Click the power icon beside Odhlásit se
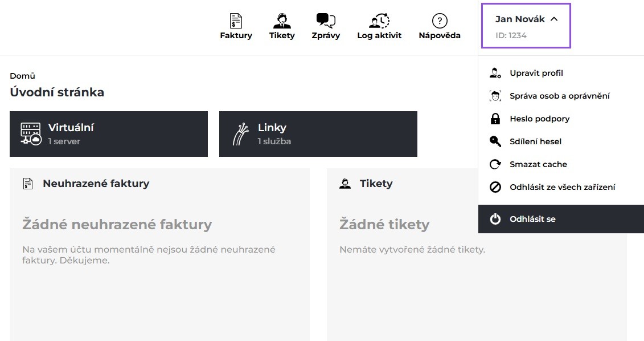Screen dimensions: 644x341 click(x=495, y=219)
